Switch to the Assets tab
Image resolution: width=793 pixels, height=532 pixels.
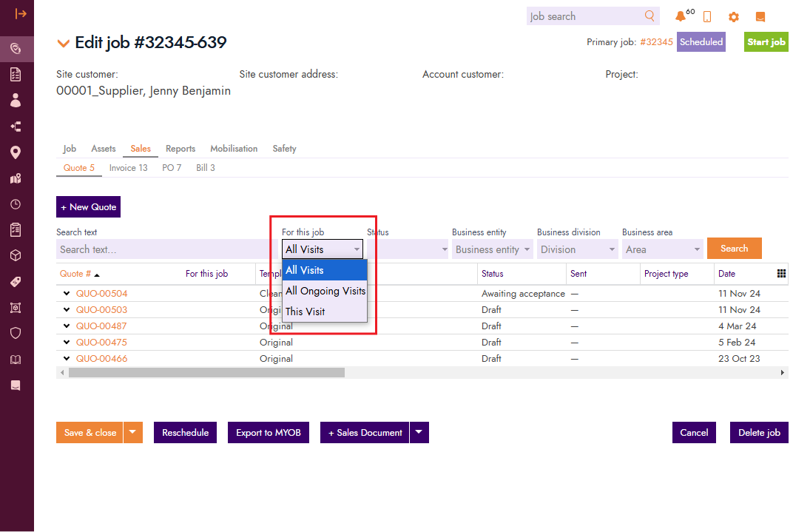pyautogui.click(x=103, y=149)
